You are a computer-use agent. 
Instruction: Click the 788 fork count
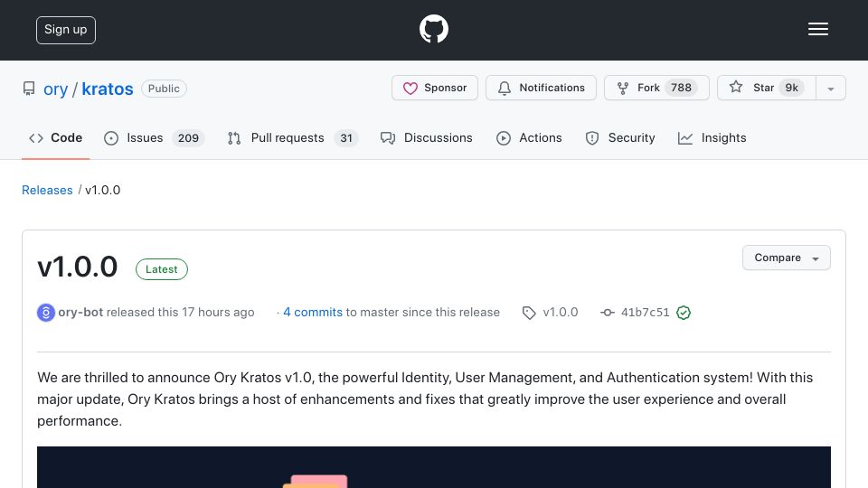[681, 88]
